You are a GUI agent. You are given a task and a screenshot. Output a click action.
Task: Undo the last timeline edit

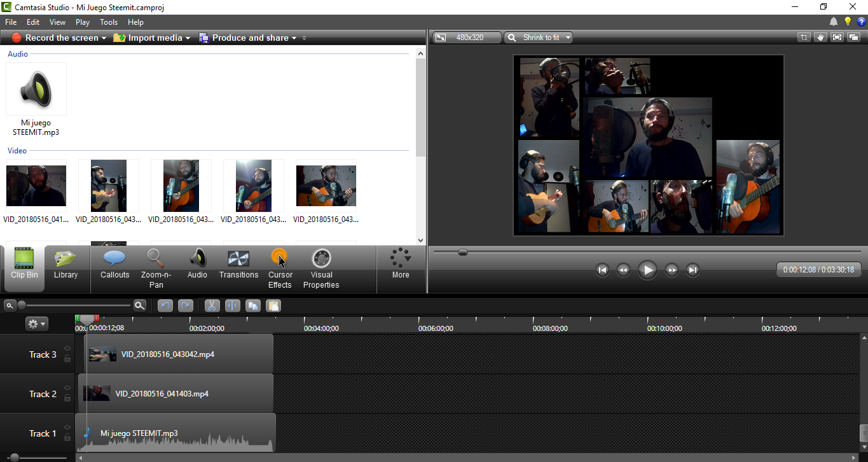point(165,305)
